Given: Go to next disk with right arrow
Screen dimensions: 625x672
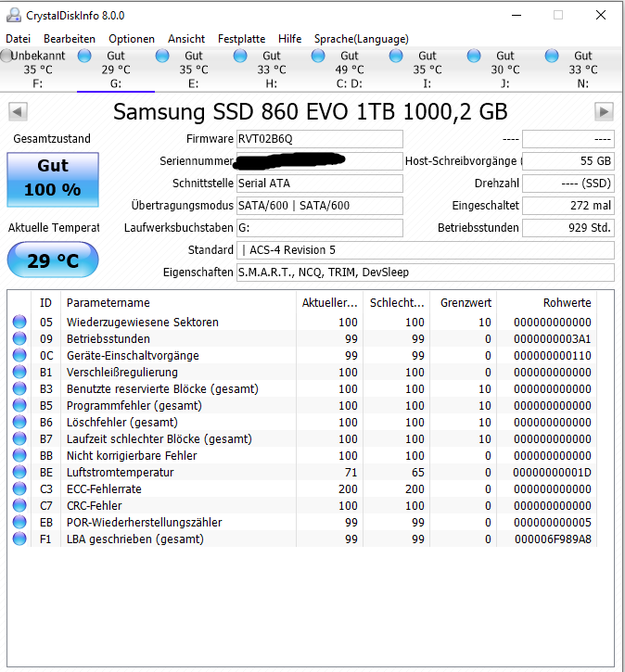Looking at the screenshot, I should pos(604,112).
